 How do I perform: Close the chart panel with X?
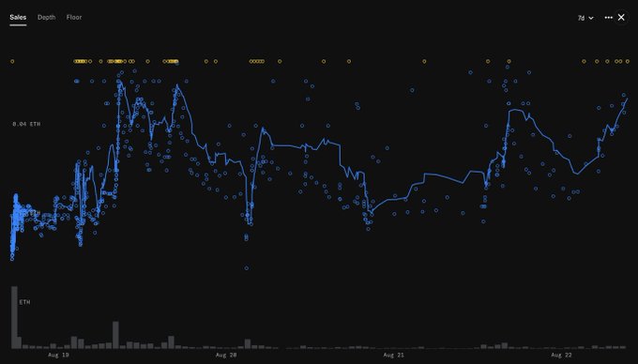pos(621,18)
